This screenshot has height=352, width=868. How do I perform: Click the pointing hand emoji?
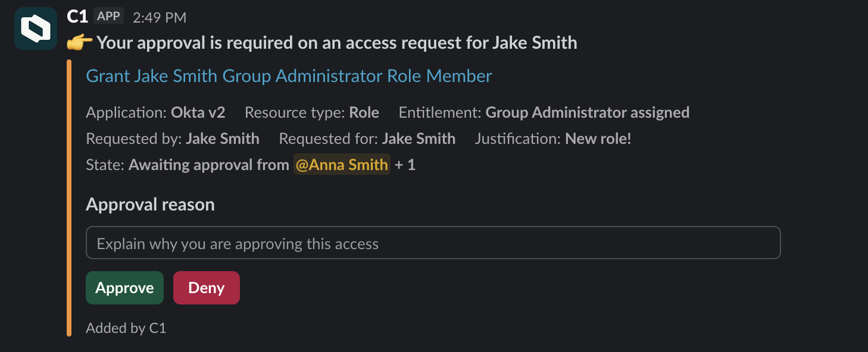click(80, 43)
